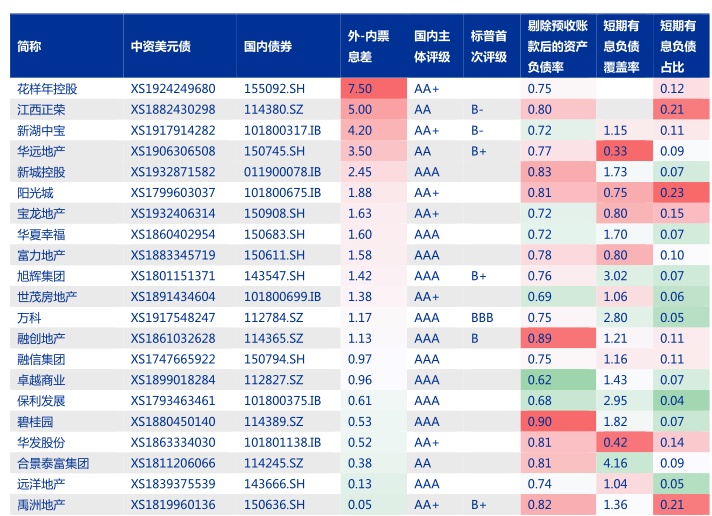Image resolution: width=712 pixels, height=516 pixels.
Task: Select the 宝龙地产 row name
Action: 41,213
